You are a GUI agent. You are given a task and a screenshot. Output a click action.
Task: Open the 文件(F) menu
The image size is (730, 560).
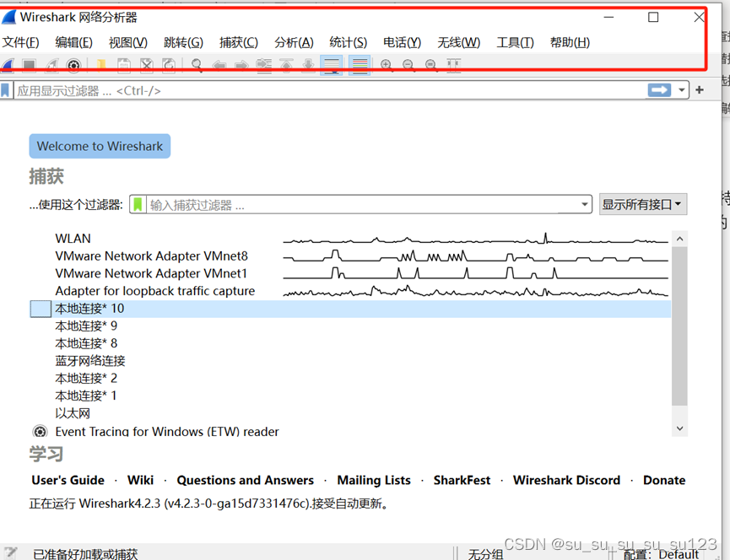(20, 42)
